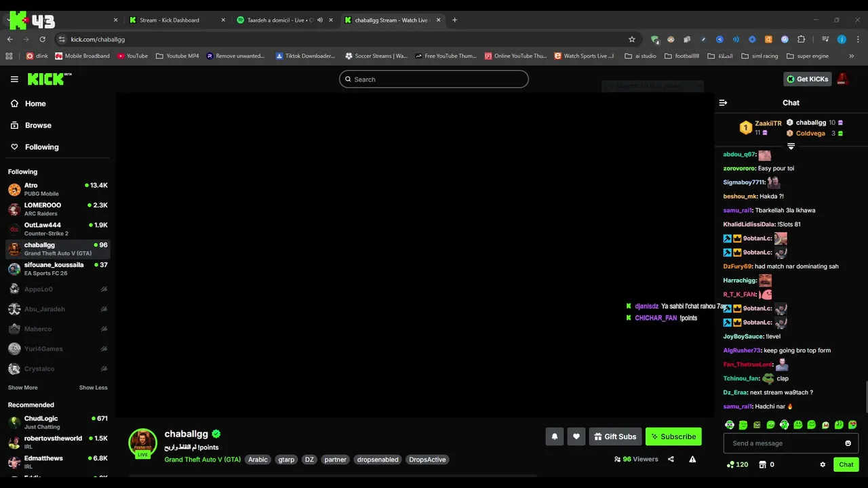Share the chabaligg stream
868x488 pixels.
point(671,460)
